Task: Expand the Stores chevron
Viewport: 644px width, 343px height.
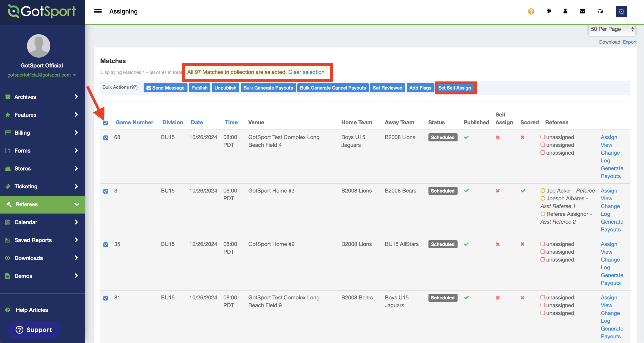Action: pos(76,168)
